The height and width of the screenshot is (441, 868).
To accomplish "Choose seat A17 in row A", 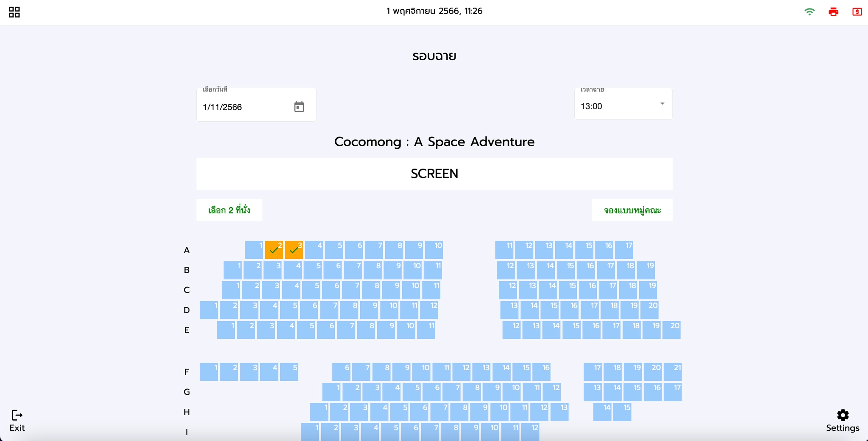I will pyautogui.click(x=624, y=250).
